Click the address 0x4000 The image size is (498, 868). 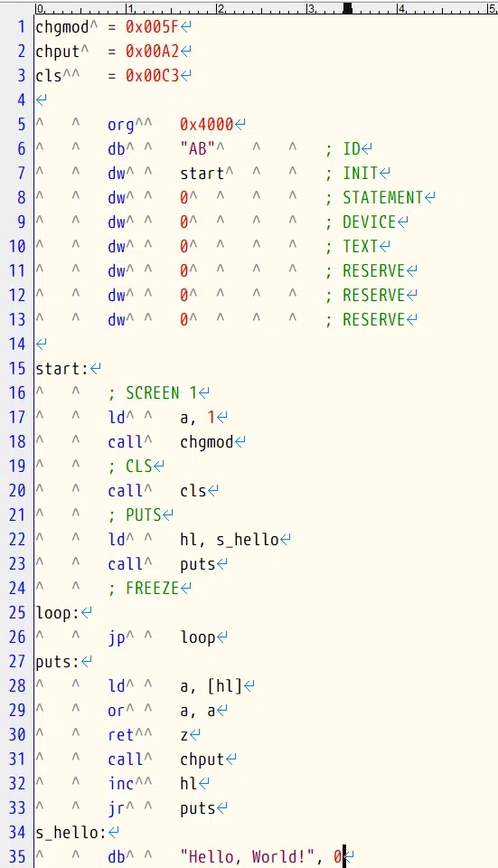pos(206,124)
